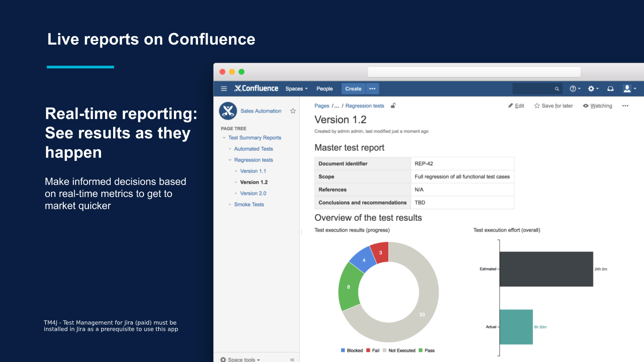Open the help question mark menu
The image size is (644, 362).
(573, 88)
